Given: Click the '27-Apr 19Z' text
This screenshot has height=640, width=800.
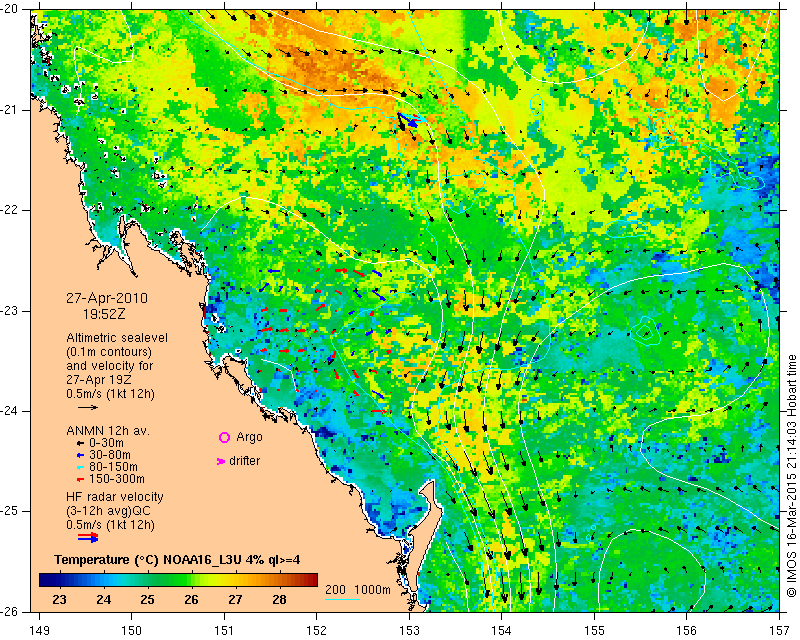Looking at the screenshot, I should 99,380.
